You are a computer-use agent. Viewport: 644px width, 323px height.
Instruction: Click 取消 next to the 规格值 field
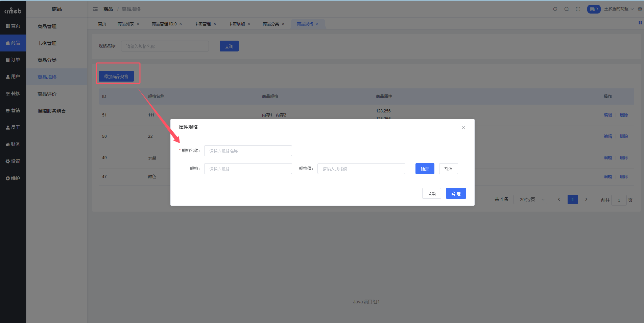pos(448,169)
